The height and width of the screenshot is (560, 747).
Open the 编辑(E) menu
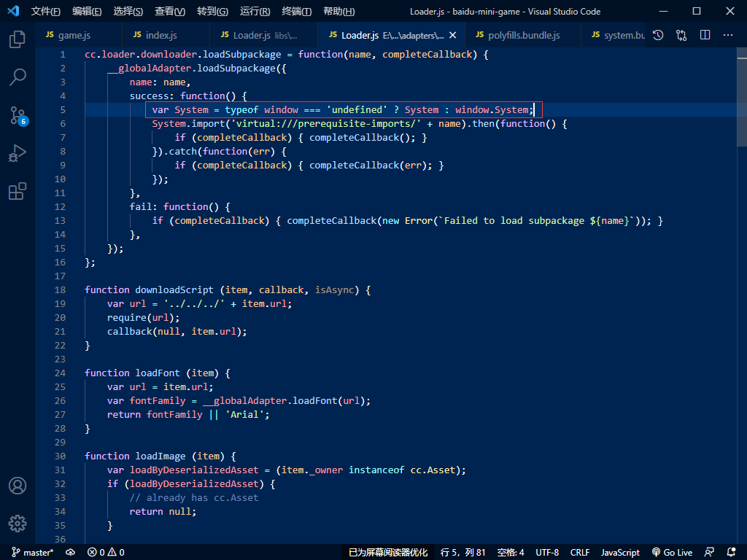87,12
